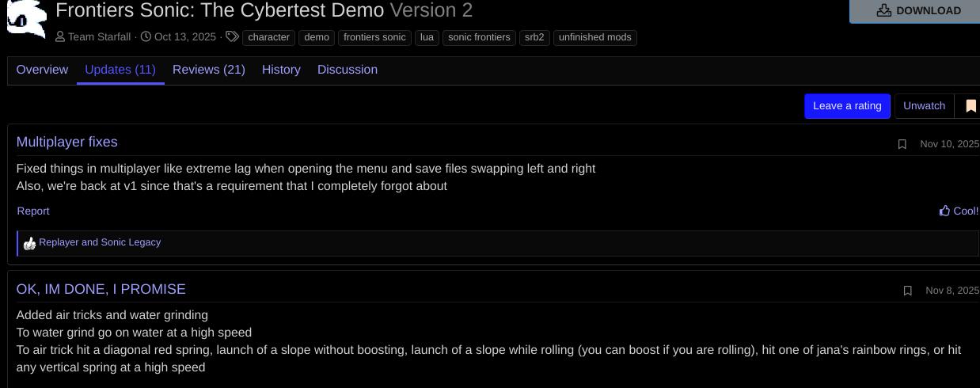Click the text 'Added air tricks and water grinding'
Viewport: 980px width, 388px height.
pos(112,315)
